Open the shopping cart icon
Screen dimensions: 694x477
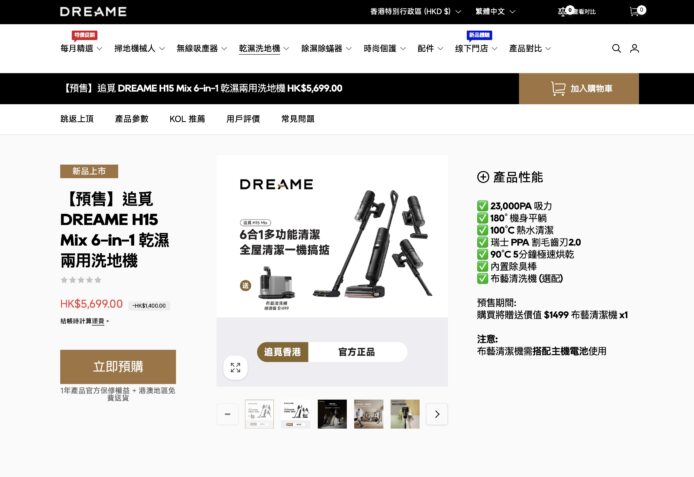click(x=635, y=12)
